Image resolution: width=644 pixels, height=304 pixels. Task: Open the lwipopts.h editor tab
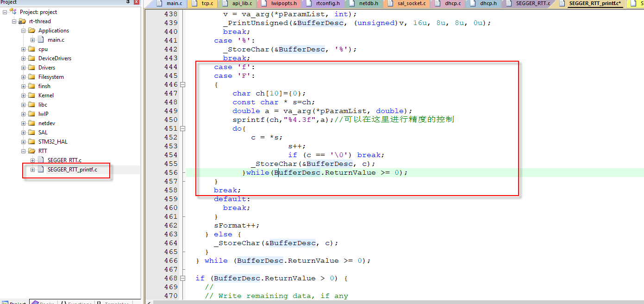point(279,4)
